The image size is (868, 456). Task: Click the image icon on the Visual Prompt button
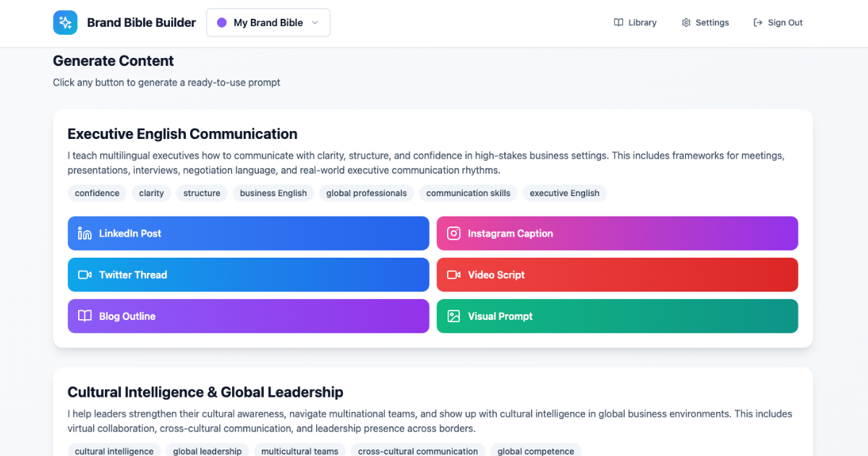454,316
